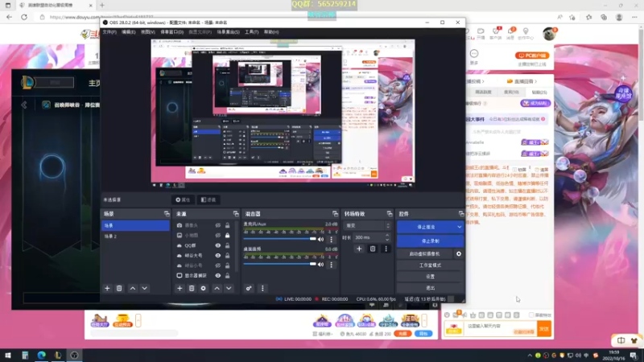Open advanced audio properties gear in mixer
This screenshot has width=644, height=362.
[249, 289]
